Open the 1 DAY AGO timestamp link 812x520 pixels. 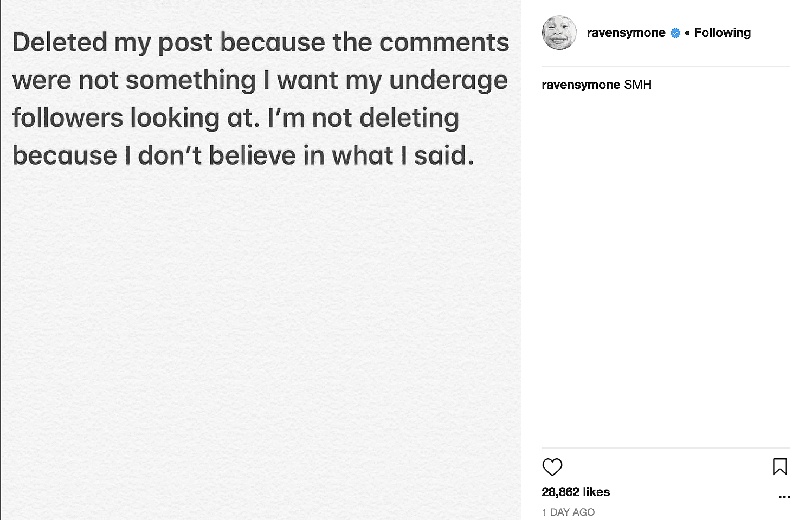(568, 512)
